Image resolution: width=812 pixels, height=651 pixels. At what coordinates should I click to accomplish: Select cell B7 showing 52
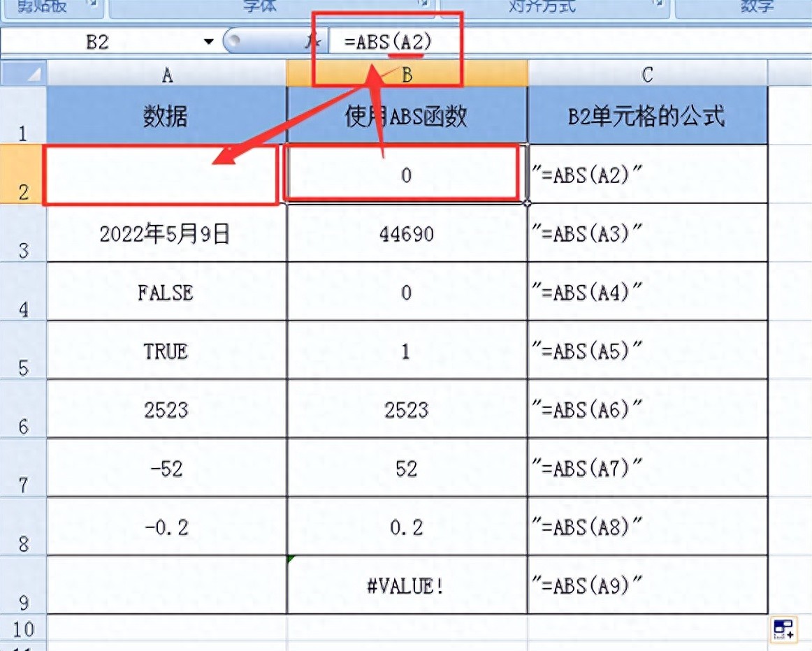(x=407, y=467)
